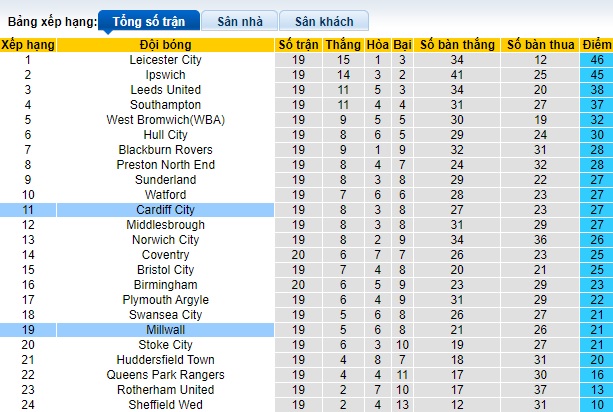Click the Đội bóng column header
613x412 pixels.
166,45
